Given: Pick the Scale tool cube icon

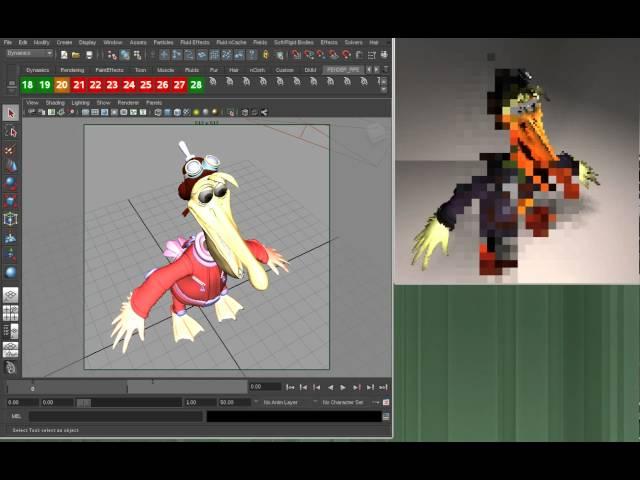Looking at the screenshot, I should coord(11,201).
